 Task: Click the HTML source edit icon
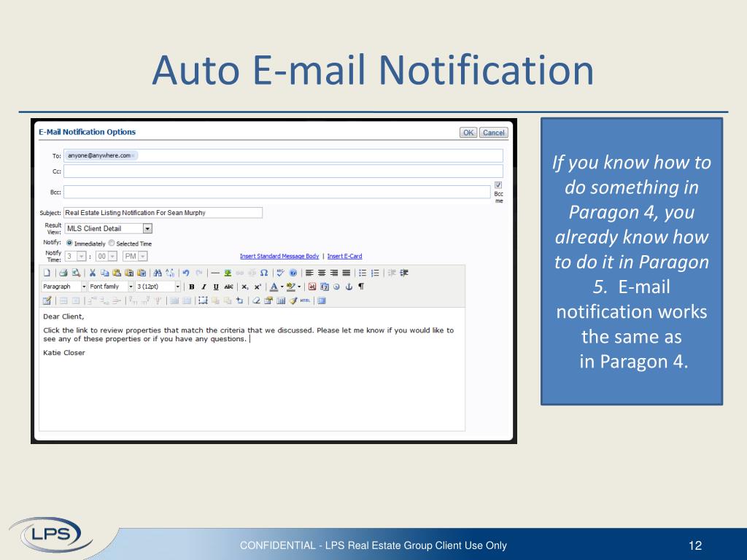pyautogui.click(x=305, y=300)
